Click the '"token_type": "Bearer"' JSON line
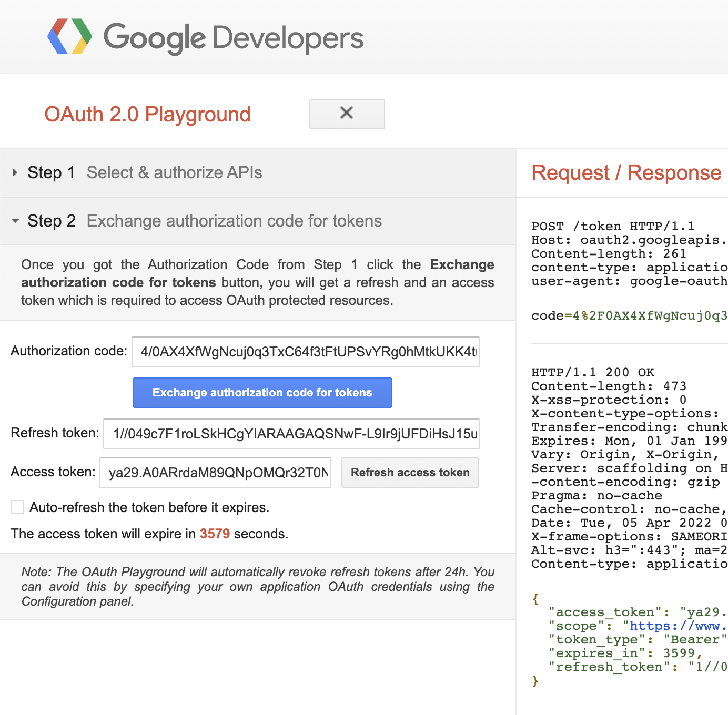Image resolution: width=728 pixels, height=715 pixels. tap(638, 639)
